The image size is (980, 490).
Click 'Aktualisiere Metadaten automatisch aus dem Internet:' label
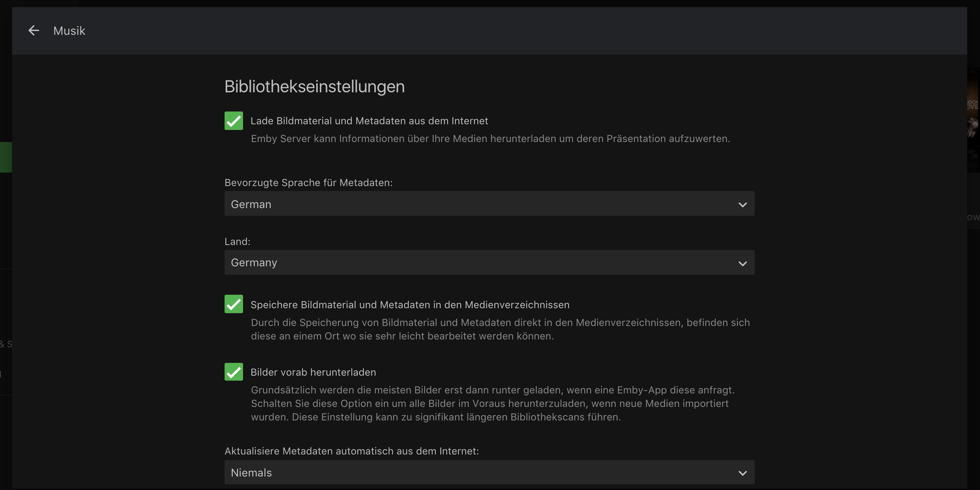click(x=352, y=451)
